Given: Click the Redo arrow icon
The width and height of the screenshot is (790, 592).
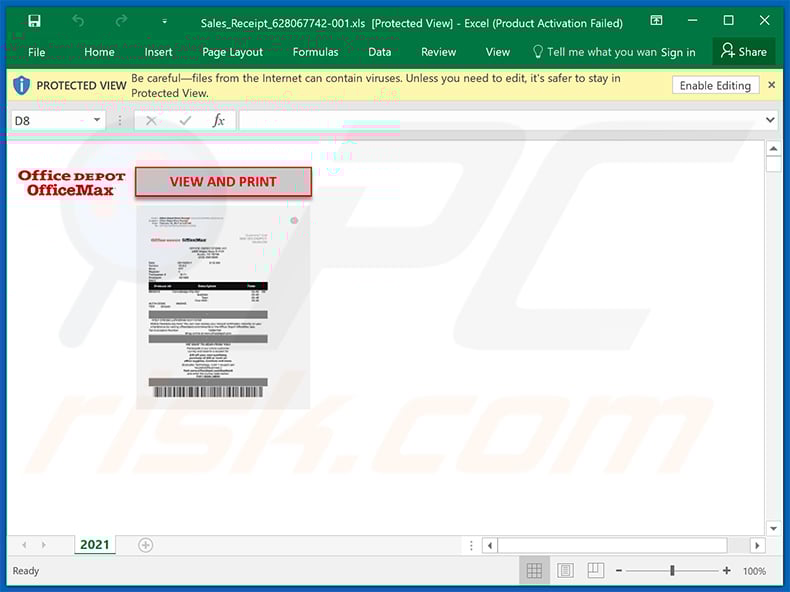Looking at the screenshot, I should pyautogui.click(x=121, y=21).
